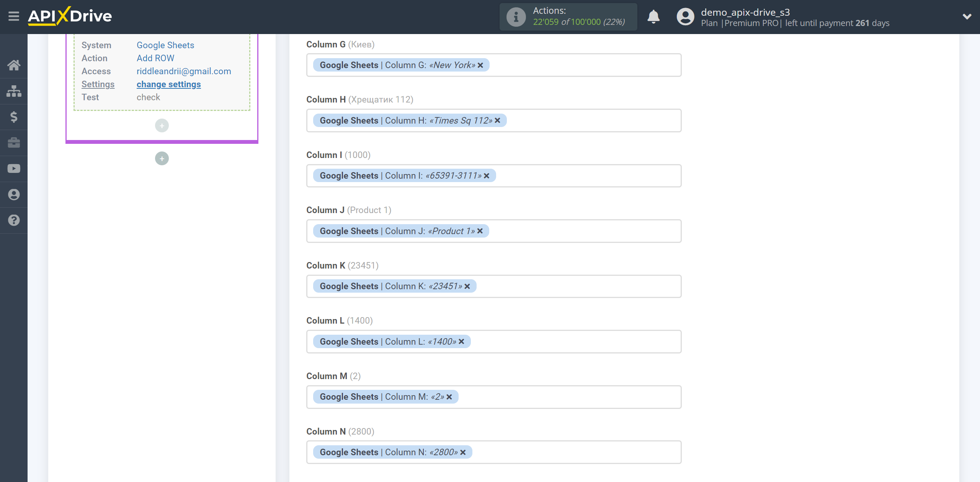Viewport: 980px width, 482px height.
Task: Remove Column M 2 tag
Action: click(x=449, y=397)
